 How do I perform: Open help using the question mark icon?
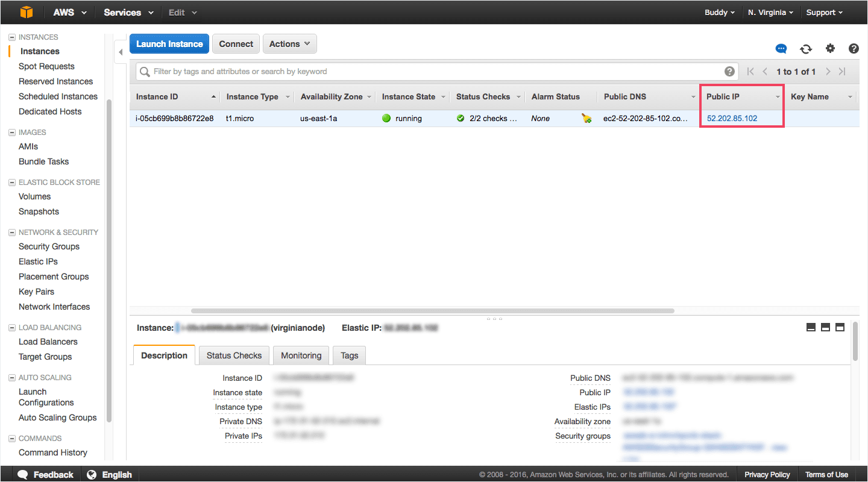coord(854,49)
